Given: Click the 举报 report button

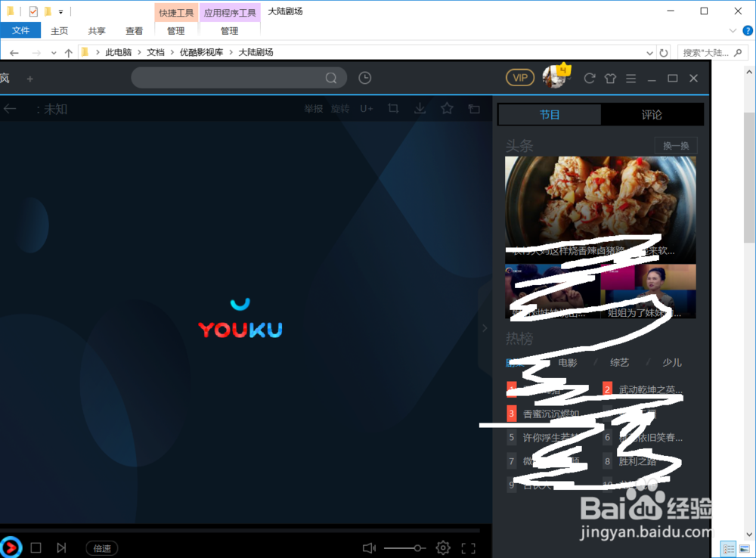Looking at the screenshot, I should point(314,109).
